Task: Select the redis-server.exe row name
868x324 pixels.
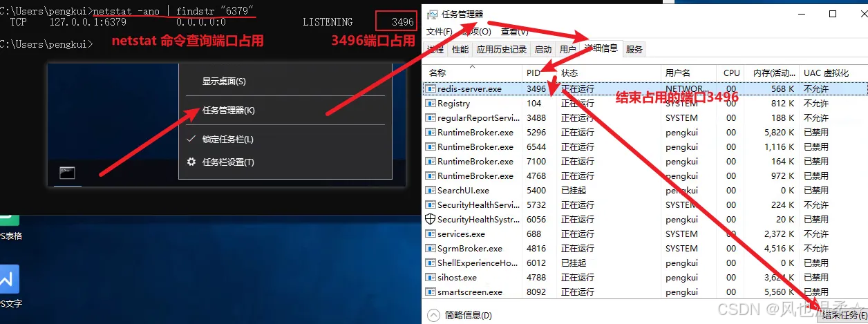Action: coord(469,89)
